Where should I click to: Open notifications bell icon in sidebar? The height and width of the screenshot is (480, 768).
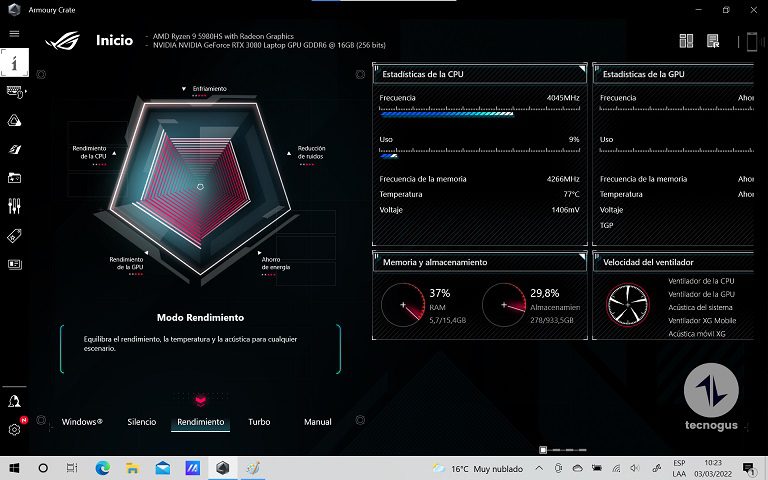pos(14,401)
